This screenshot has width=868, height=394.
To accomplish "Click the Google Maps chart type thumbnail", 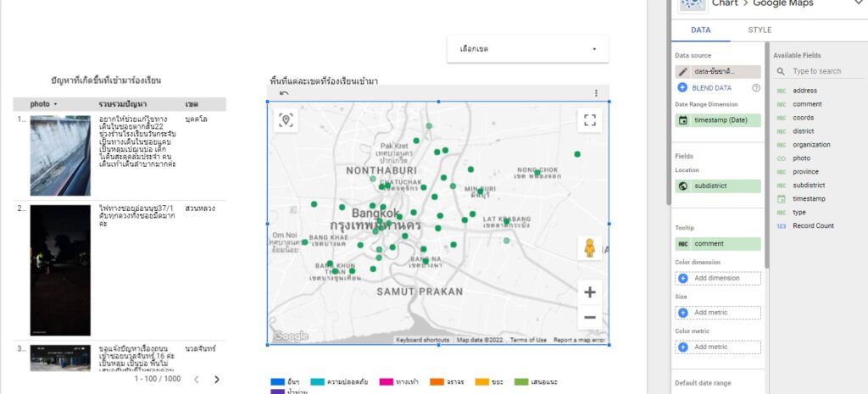I will (692, 5).
